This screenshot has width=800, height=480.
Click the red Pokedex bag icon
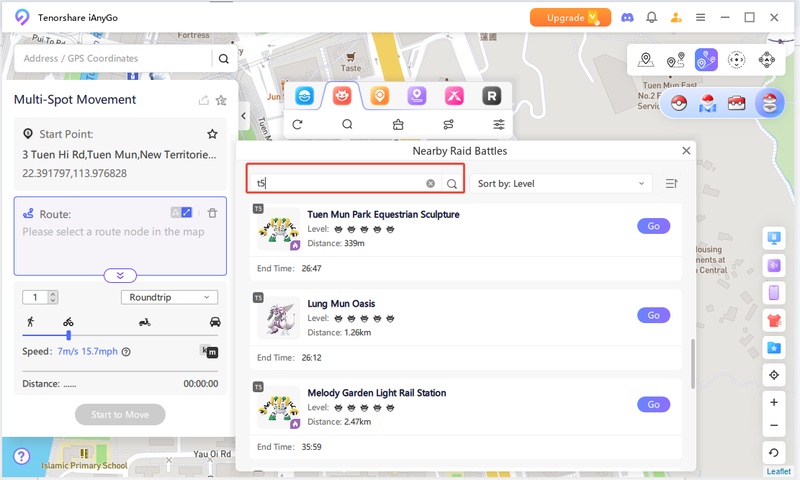pyautogui.click(x=736, y=104)
